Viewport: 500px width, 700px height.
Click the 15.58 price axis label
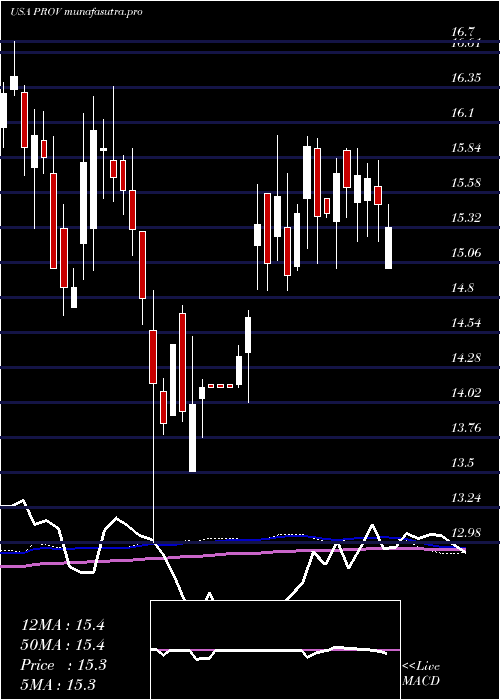point(467,183)
